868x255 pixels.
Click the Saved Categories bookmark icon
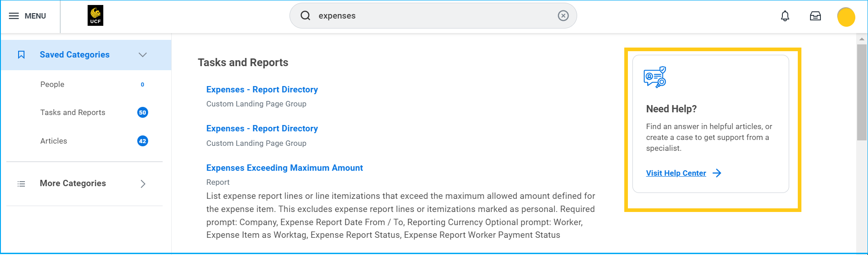pyautogui.click(x=21, y=55)
